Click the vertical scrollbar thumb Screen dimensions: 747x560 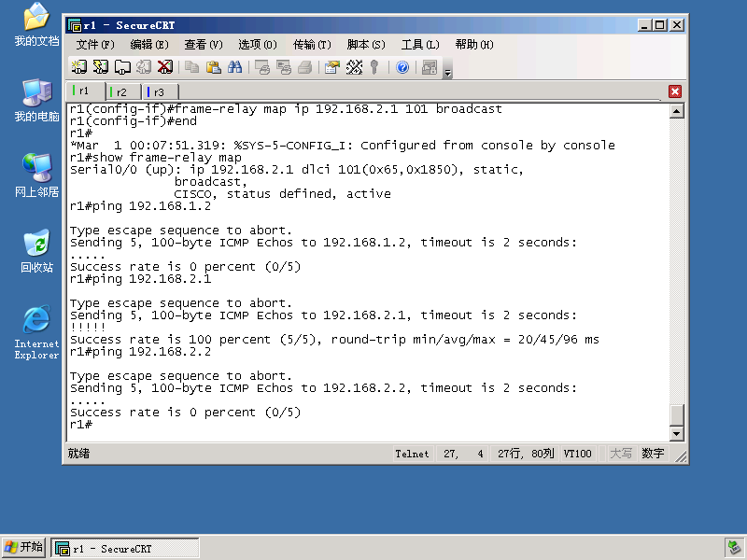676,414
